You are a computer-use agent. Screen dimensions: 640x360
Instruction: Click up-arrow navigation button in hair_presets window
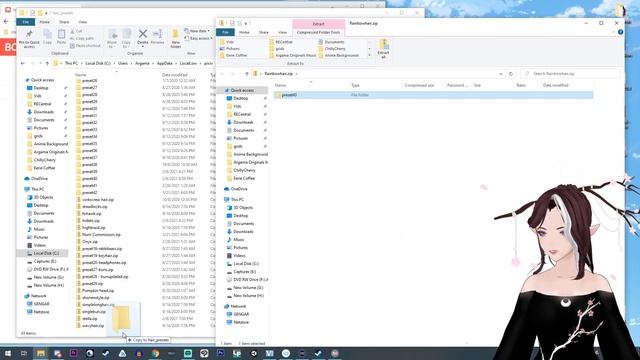tap(47, 64)
